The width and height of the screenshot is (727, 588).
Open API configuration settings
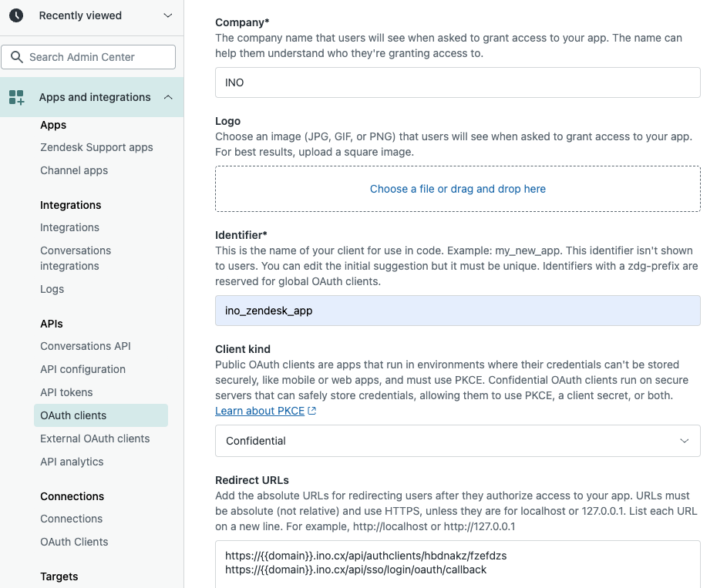(82, 369)
